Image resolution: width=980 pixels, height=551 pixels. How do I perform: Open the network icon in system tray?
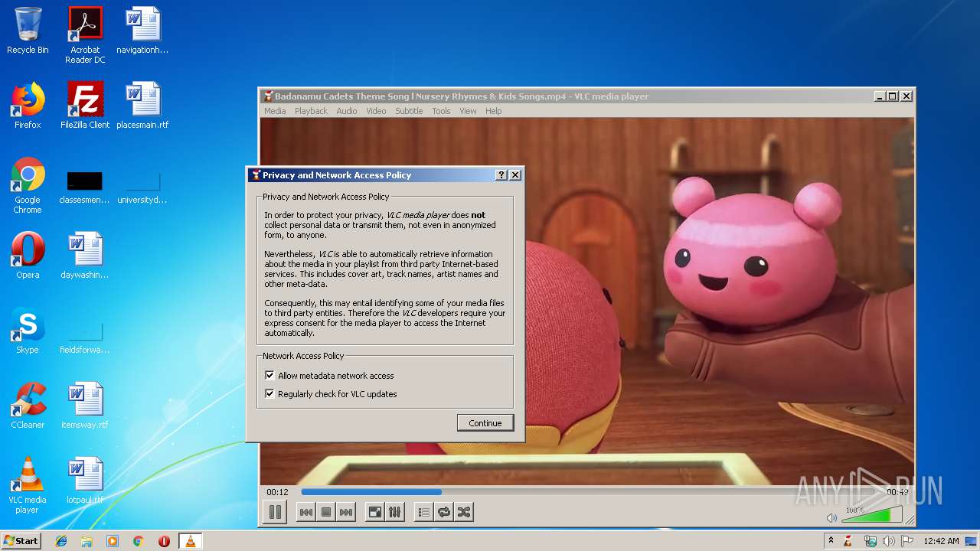coord(870,541)
